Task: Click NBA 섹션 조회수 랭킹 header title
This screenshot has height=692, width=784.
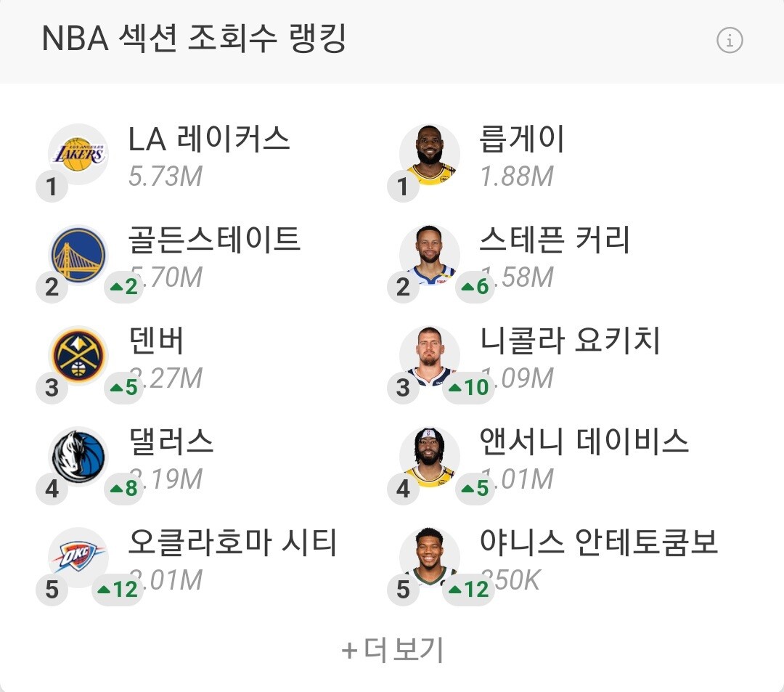Action: point(194,39)
